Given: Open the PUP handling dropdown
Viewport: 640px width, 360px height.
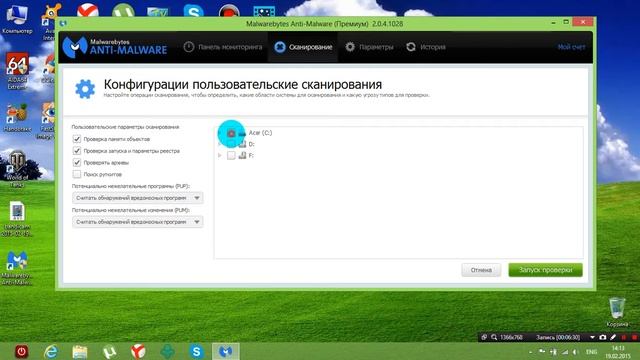Looking at the screenshot, I should (138, 198).
